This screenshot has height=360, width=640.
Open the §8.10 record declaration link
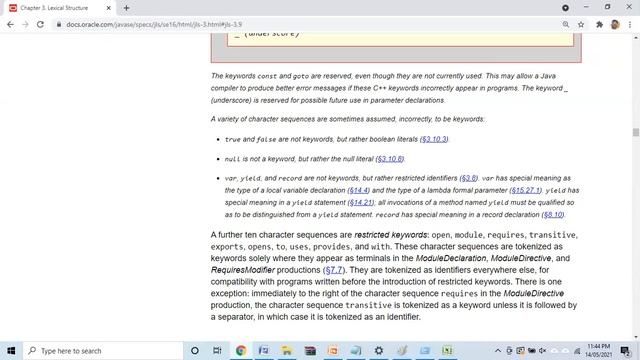pos(553,215)
